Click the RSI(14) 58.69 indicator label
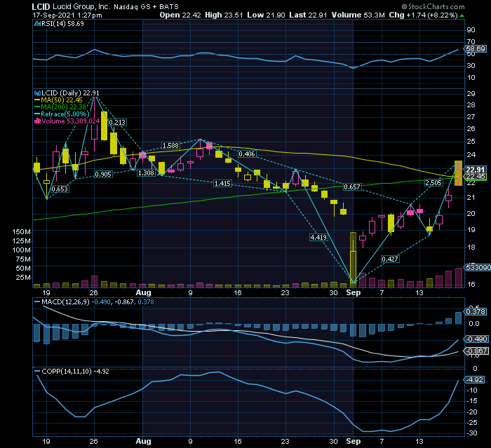 pos(60,23)
